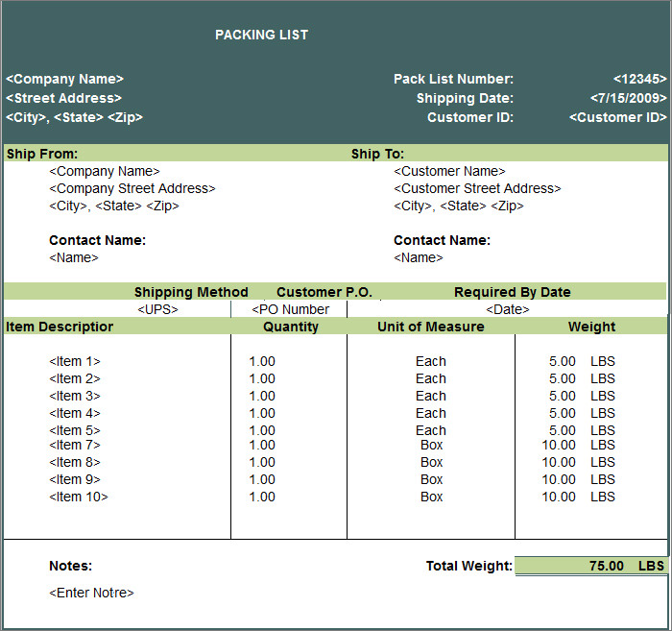The height and width of the screenshot is (631, 672).
Task: Select <Name> under Ship To contact
Action: (419, 257)
